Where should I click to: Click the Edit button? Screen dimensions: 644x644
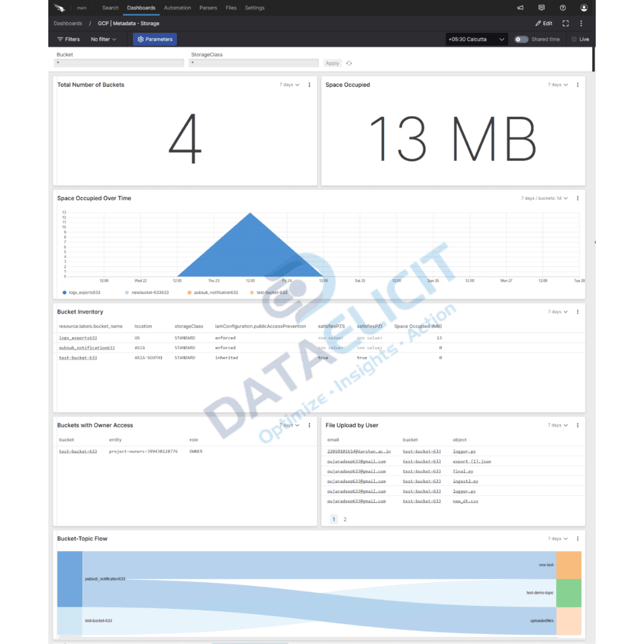tap(544, 23)
